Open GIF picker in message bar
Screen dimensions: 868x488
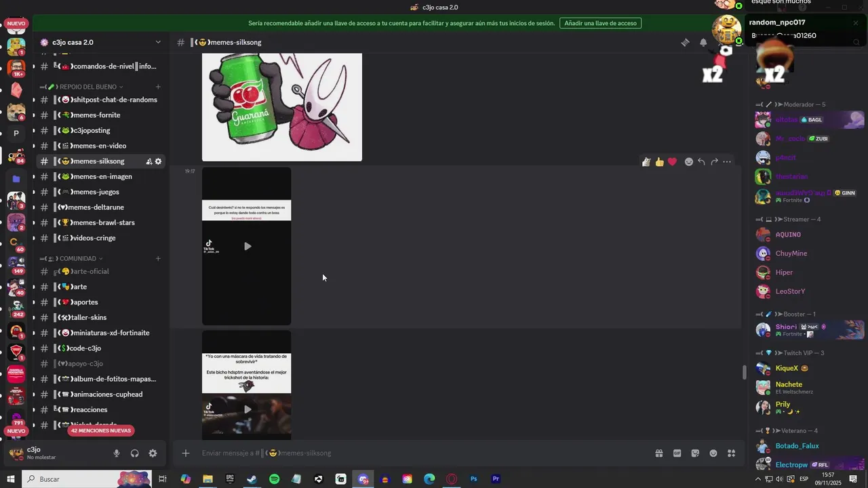pyautogui.click(x=677, y=453)
